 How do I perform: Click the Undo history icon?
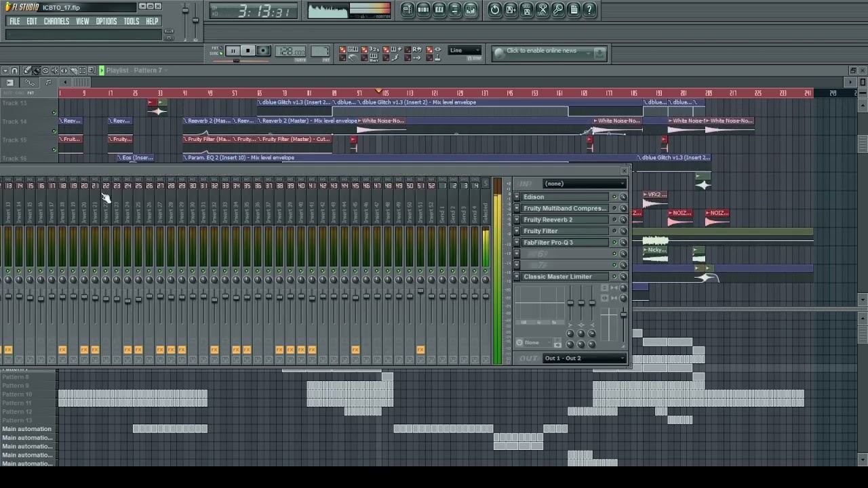click(495, 9)
